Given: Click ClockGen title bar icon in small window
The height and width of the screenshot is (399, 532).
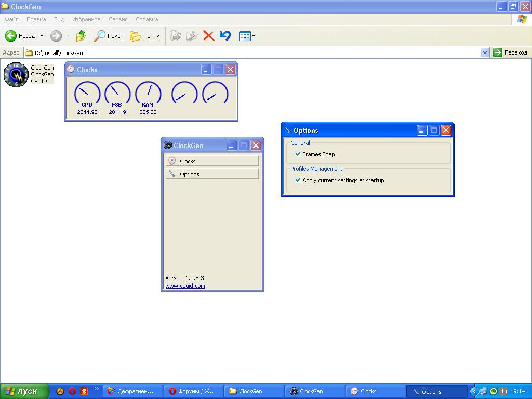Looking at the screenshot, I should tap(168, 145).
